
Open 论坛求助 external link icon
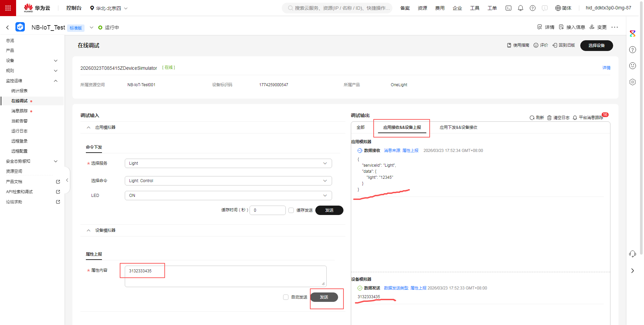[58, 202]
